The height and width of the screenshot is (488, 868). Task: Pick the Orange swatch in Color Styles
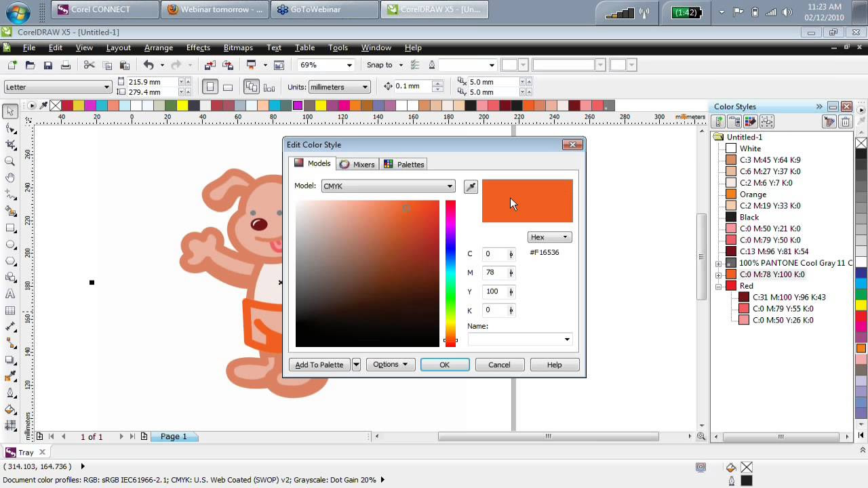pyautogui.click(x=731, y=194)
